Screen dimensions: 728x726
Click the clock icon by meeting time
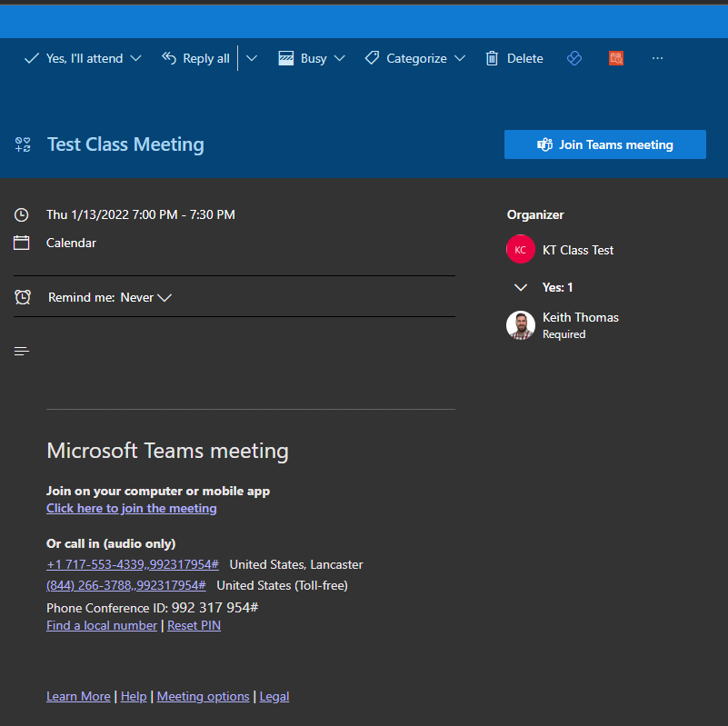click(21, 215)
